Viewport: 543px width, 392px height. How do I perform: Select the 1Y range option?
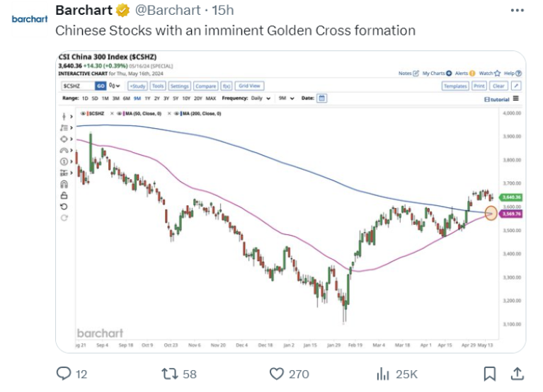coord(147,98)
